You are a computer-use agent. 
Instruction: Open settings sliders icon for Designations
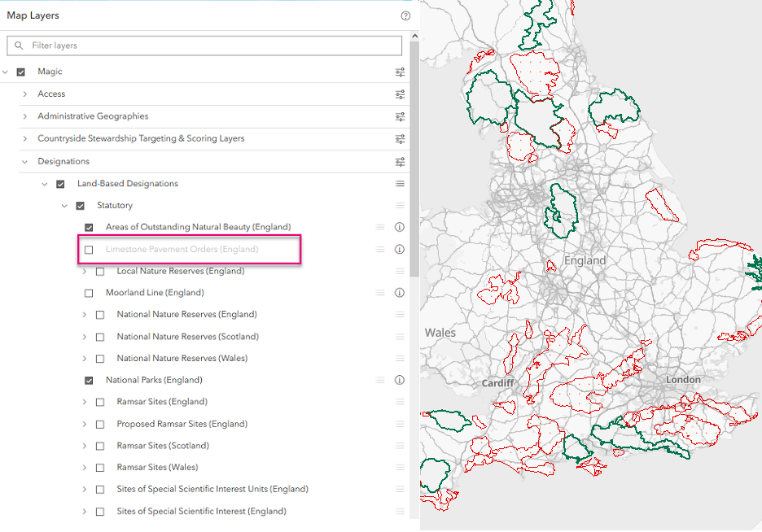(400, 162)
